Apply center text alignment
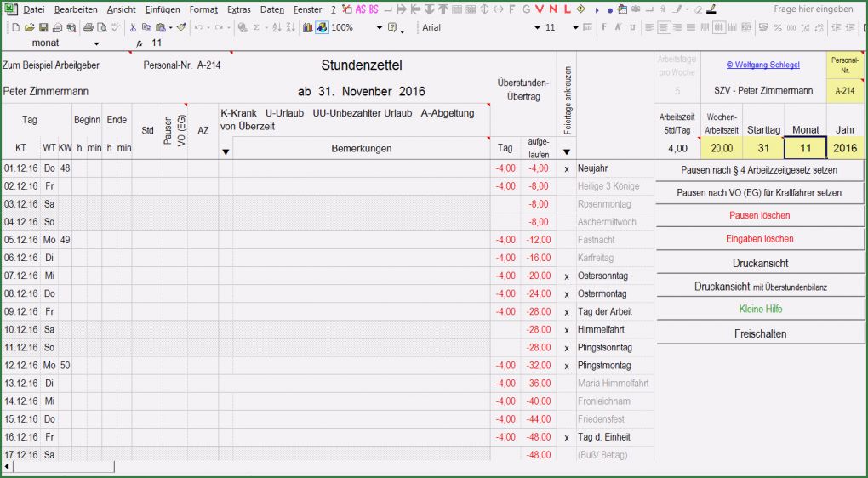 point(663,27)
